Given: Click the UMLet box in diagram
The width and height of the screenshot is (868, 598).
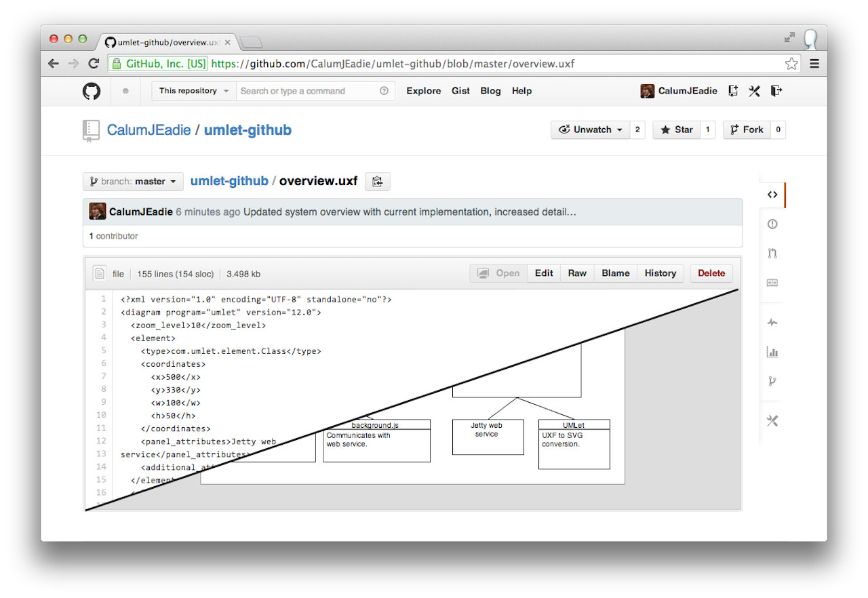Looking at the screenshot, I should (574, 444).
